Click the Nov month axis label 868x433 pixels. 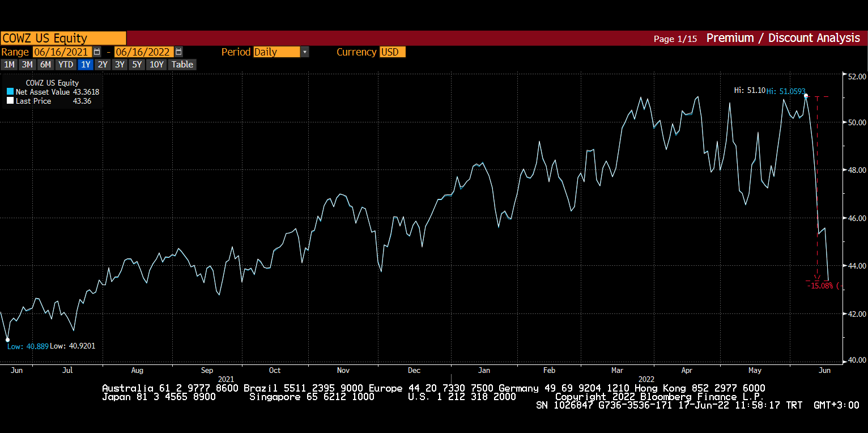coord(343,370)
